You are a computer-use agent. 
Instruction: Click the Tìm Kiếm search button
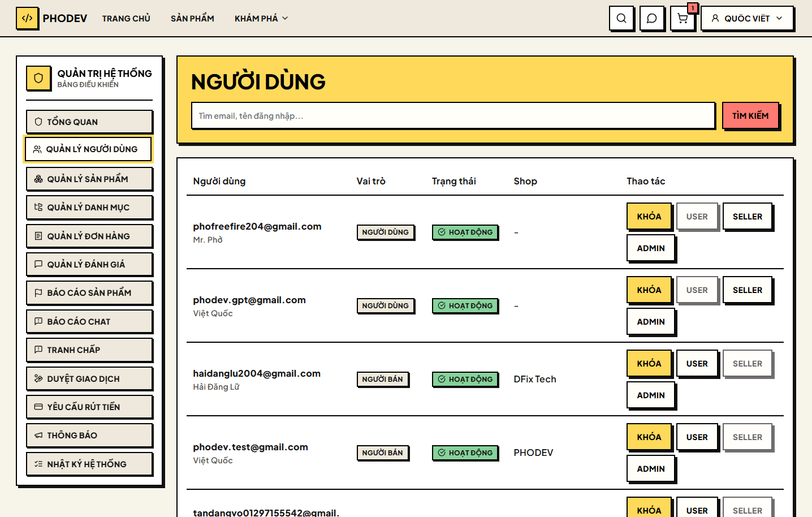click(x=750, y=115)
